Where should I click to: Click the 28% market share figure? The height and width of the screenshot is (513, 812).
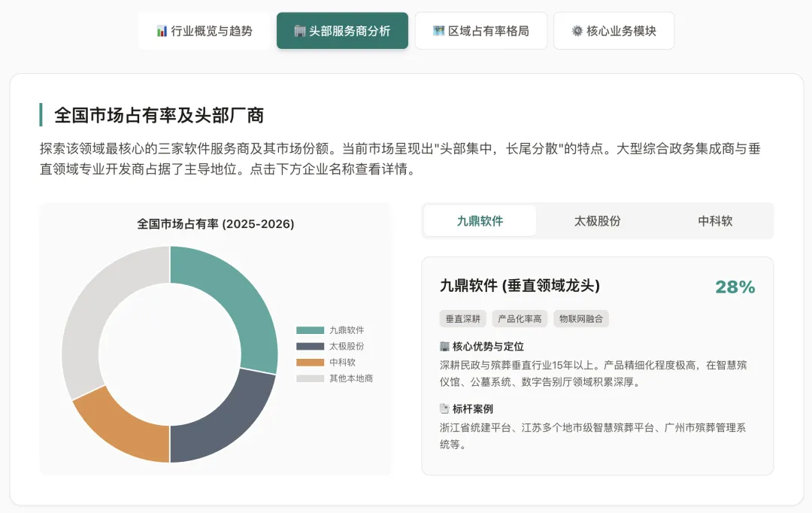click(735, 287)
